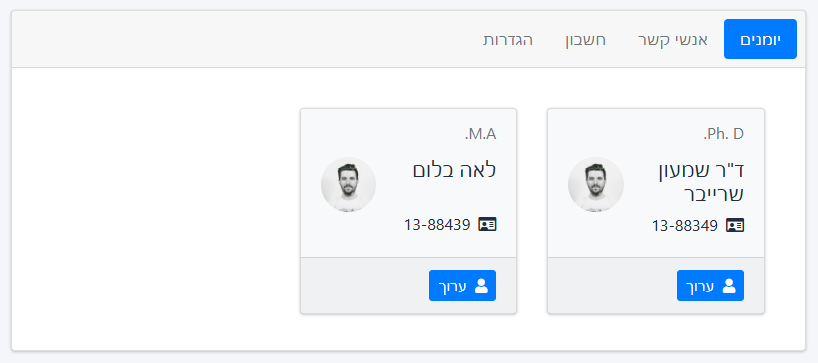The width and height of the screenshot is (818, 363).
Task: Switch to the אנשי קשר tab
Action: 673,40
